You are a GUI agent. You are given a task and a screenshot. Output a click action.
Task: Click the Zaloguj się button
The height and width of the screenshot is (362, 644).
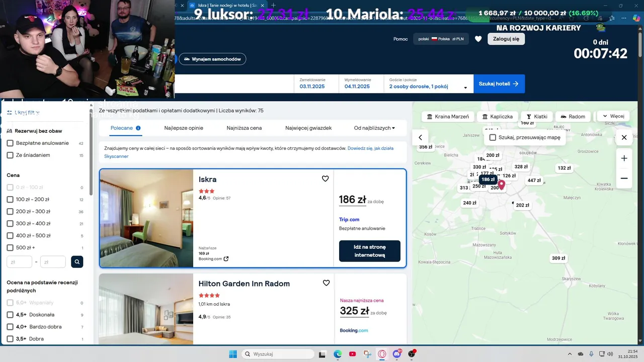(506, 39)
